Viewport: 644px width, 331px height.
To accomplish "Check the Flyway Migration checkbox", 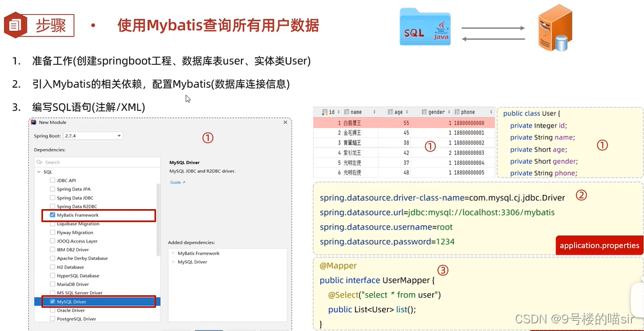I will (52, 233).
